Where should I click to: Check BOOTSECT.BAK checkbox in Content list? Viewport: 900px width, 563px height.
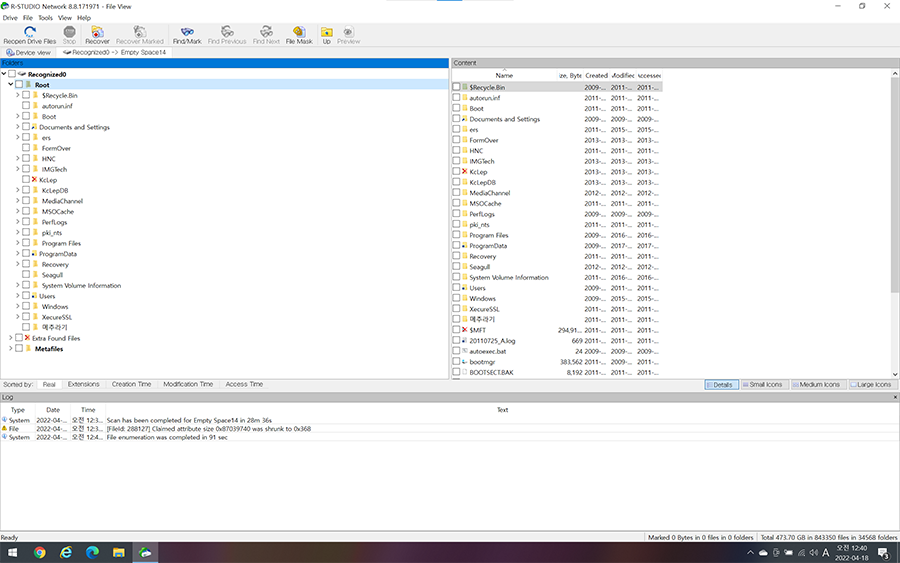click(x=456, y=372)
